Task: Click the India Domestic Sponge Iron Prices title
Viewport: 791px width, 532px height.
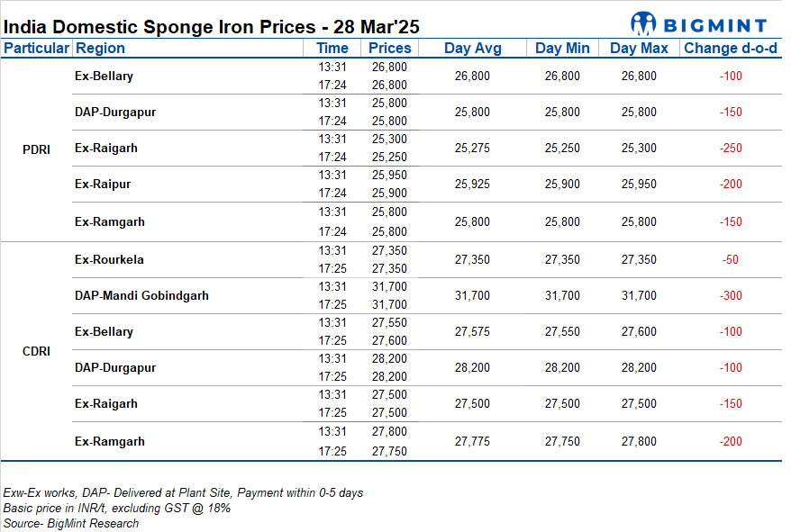Action: point(212,26)
